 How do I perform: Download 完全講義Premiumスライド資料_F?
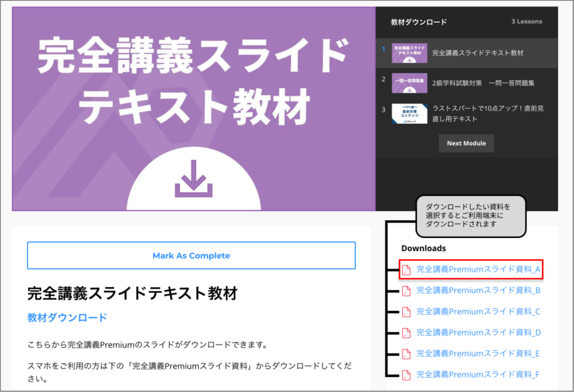coord(478,374)
